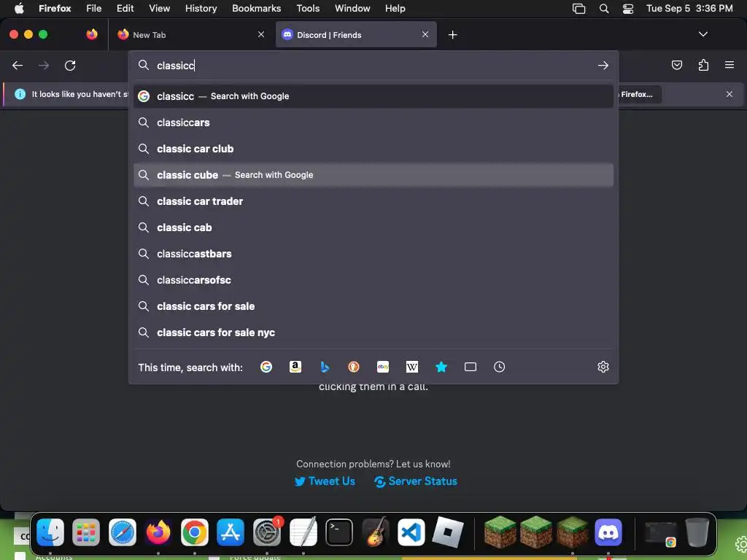
Task: Open the Bookmarks menu
Action: click(x=256, y=9)
